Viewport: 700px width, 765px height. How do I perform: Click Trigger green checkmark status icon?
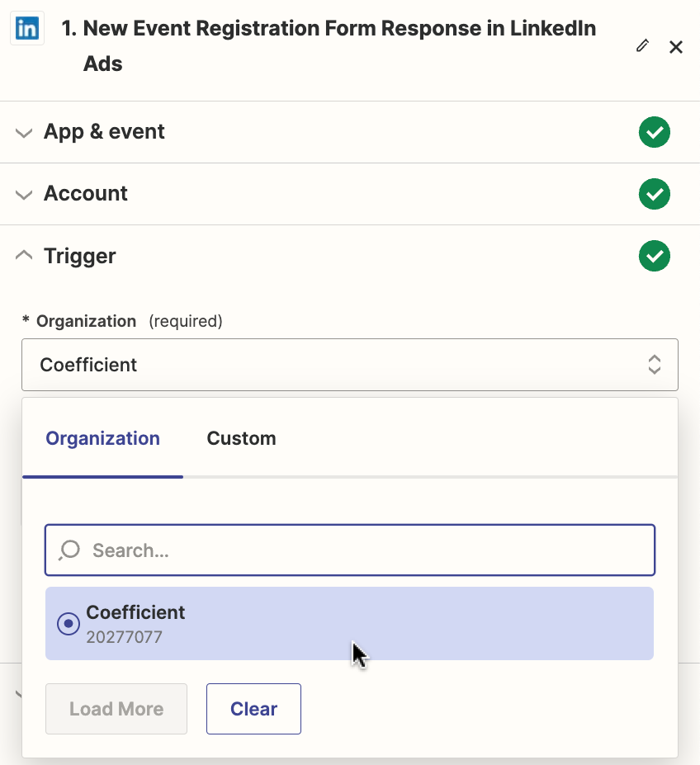pyautogui.click(x=654, y=256)
